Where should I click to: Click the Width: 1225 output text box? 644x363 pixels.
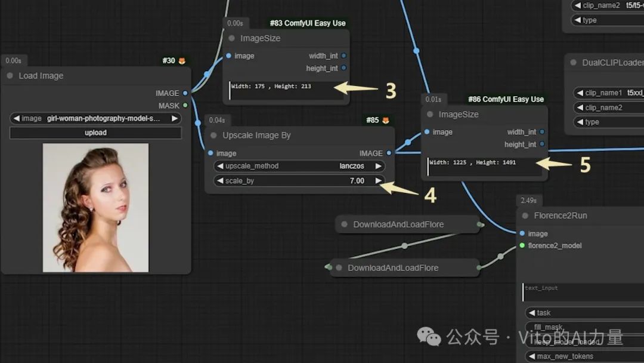(x=484, y=167)
